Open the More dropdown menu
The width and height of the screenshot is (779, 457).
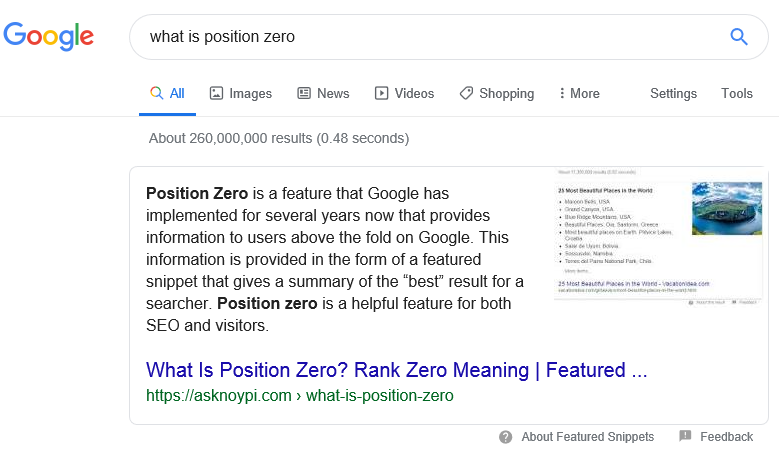click(x=579, y=93)
